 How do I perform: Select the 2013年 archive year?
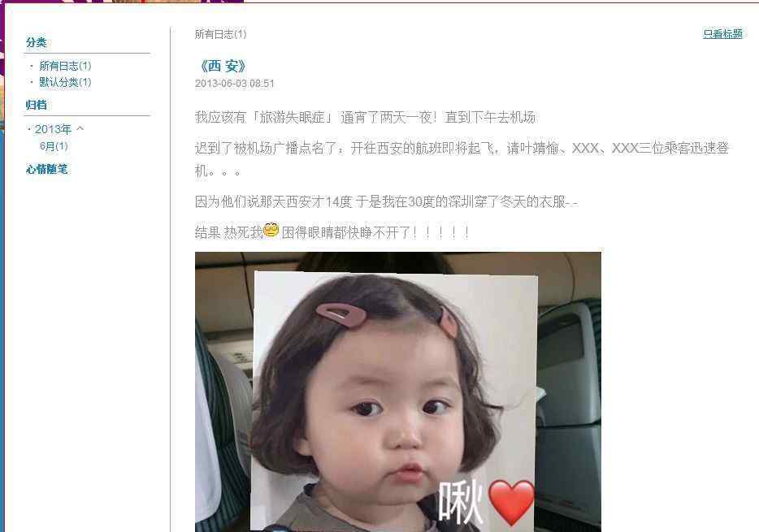(x=53, y=129)
